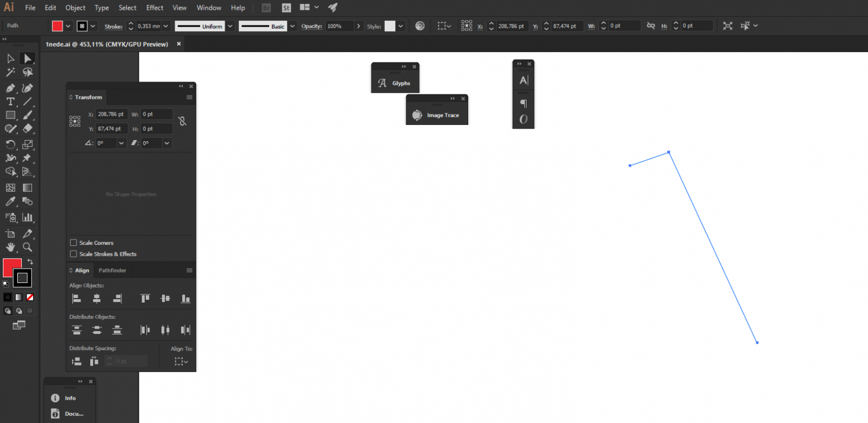
Task: Select the Puppet Warp pin tool
Action: click(x=27, y=158)
